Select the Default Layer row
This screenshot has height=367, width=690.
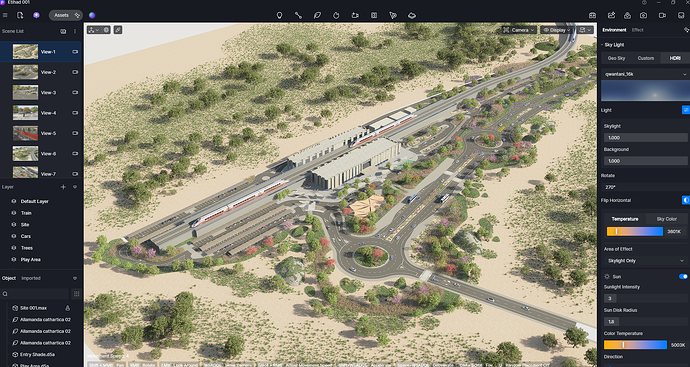[41, 201]
